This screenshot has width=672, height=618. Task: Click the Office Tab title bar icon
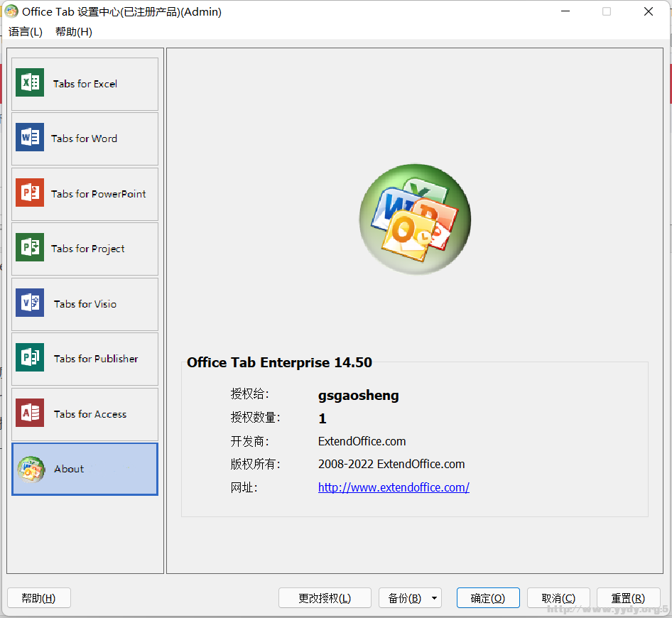[11, 11]
